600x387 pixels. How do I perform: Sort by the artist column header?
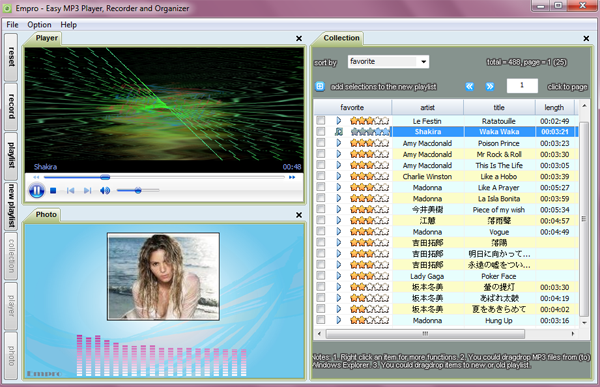click(427, 108)
